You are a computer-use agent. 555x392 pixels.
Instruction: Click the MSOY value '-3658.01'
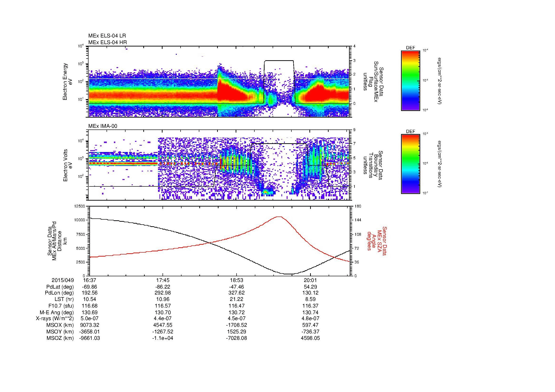90,332
